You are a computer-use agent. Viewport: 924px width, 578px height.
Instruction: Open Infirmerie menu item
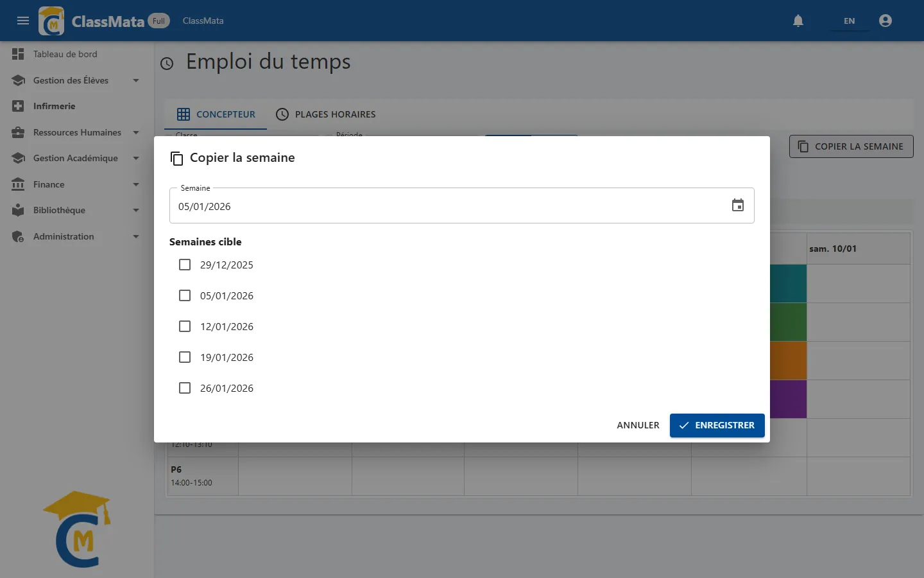click(x=77, y=106)
